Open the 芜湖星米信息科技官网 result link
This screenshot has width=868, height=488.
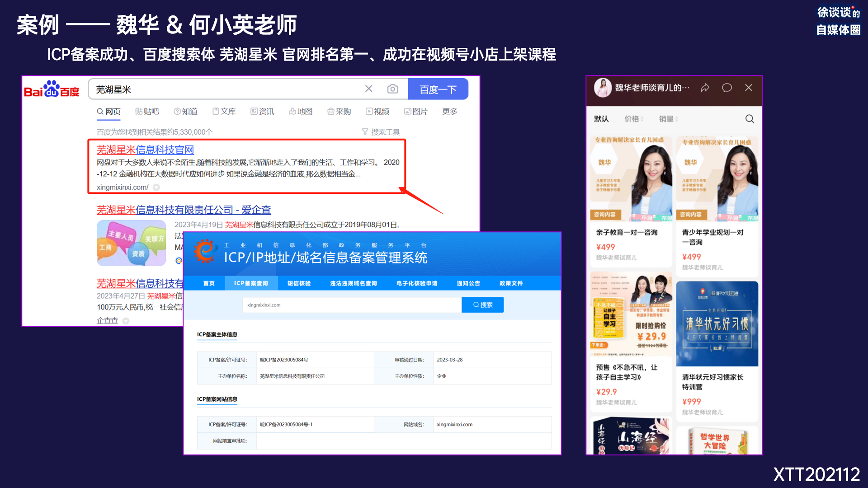tap(145, 150)
